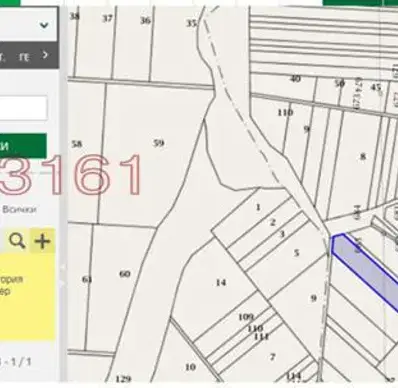Screen dimensions: 398x388
Task: Click the green tab at top left
Action: pos(10,3)
